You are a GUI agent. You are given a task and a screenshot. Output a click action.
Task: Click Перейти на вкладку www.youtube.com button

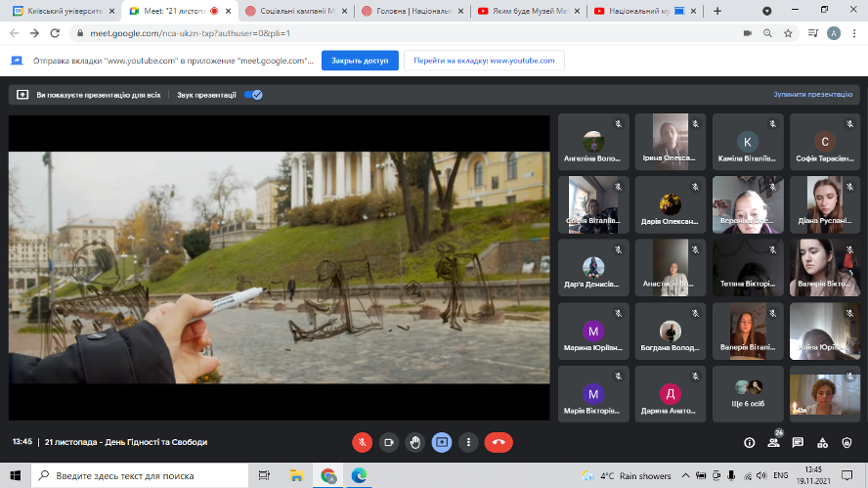coord(483,61)
